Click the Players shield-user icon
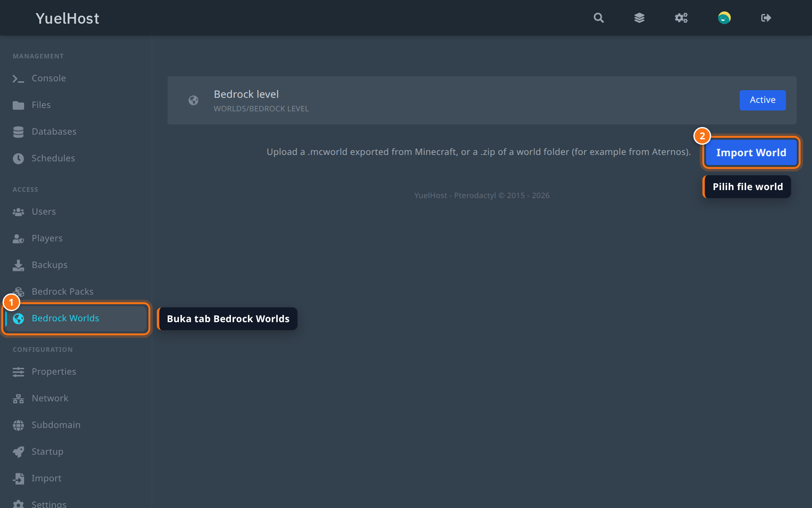Image resolution: width=812 pixels, height=508 pixels. pyautogui.click(x=18, y=238)
